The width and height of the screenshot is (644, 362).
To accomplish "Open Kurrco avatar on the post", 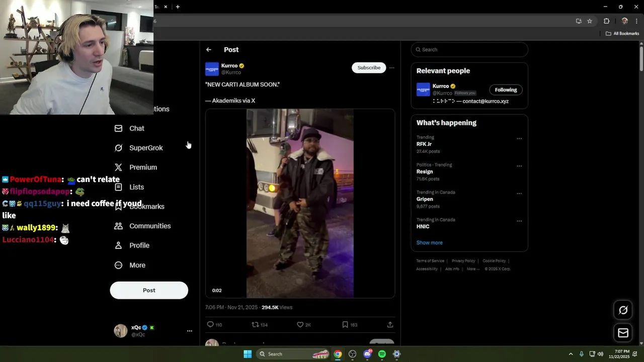I will click(212, 69).
